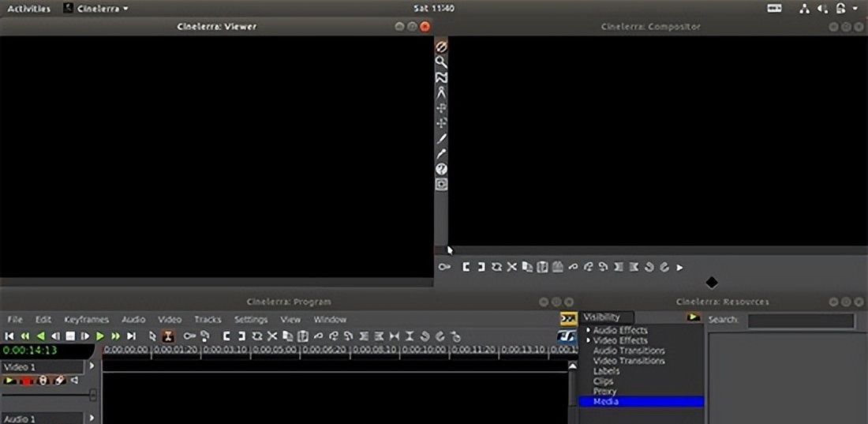Expand Audio Effects folder in Resources
Screen dimensions: 868x424
click(589, 330)
